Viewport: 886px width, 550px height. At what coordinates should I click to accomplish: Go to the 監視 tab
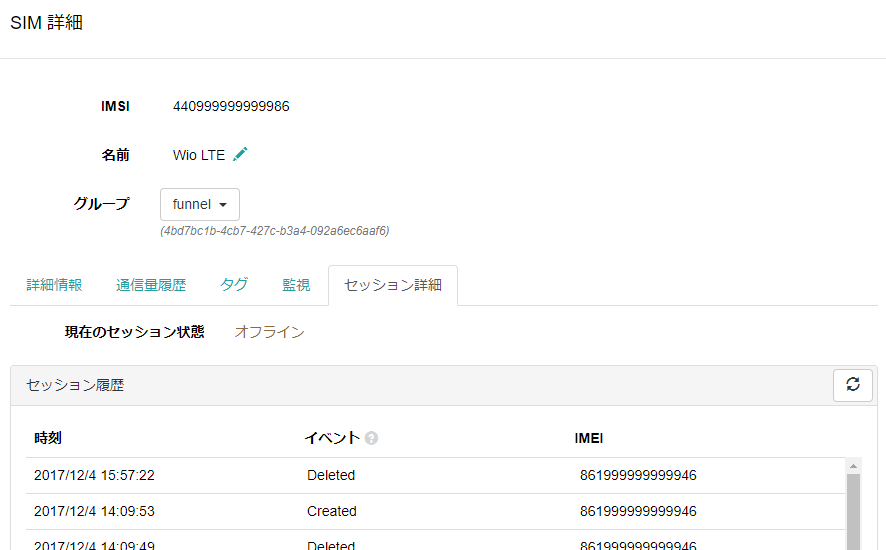coord(296,285)
